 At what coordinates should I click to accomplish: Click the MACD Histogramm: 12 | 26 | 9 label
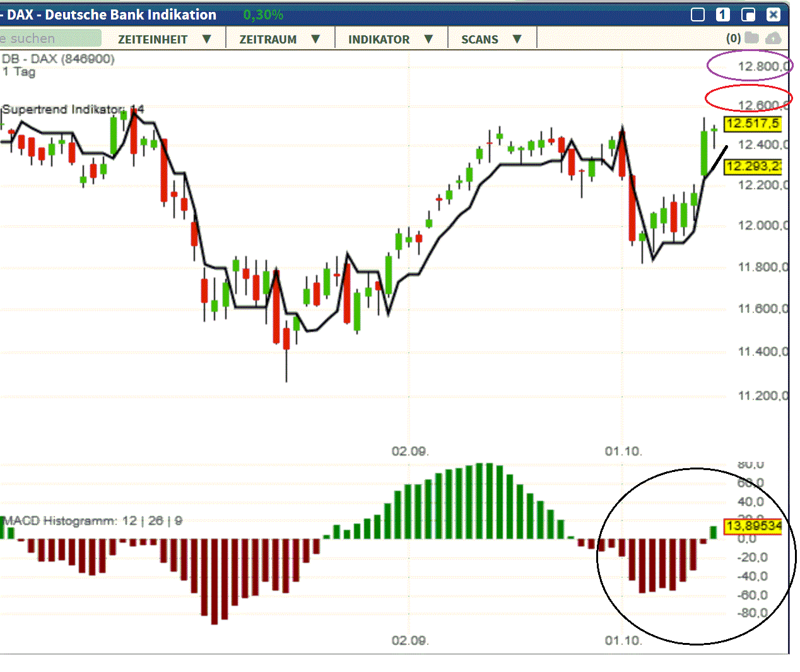coord(93,521)
